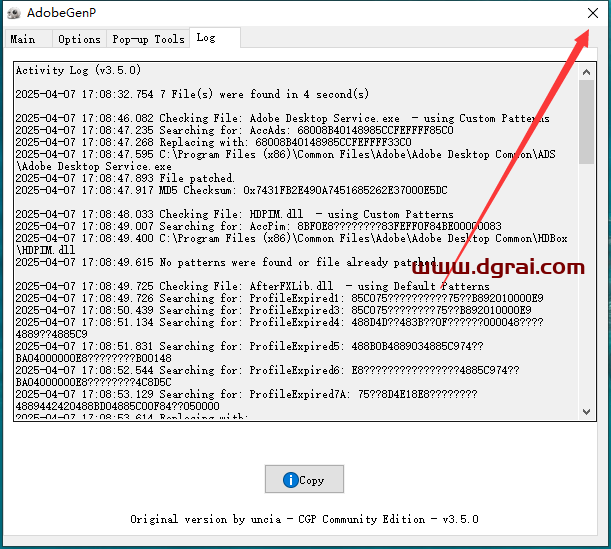Click the 'File patched.' log line
The height and width of the screenshot is (549, 611).
(x=125, y=178)
